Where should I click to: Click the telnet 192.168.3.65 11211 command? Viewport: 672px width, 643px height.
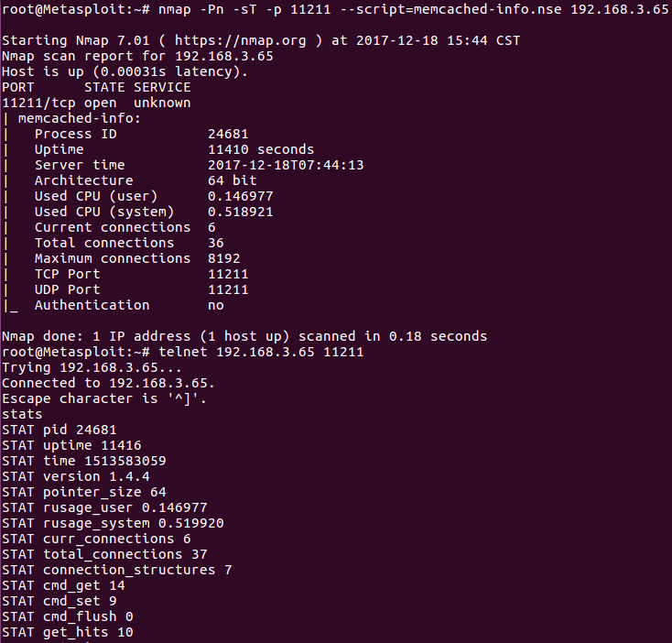coord(261,352)
